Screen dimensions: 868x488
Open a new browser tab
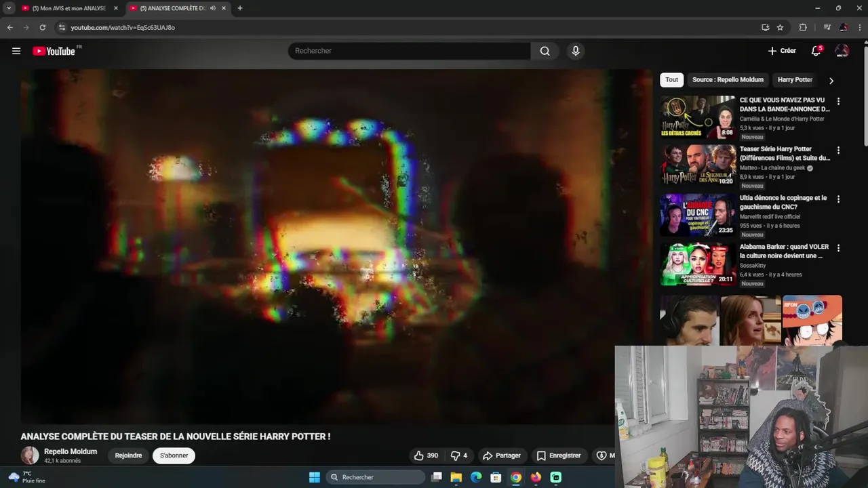[x=240, y=8]
